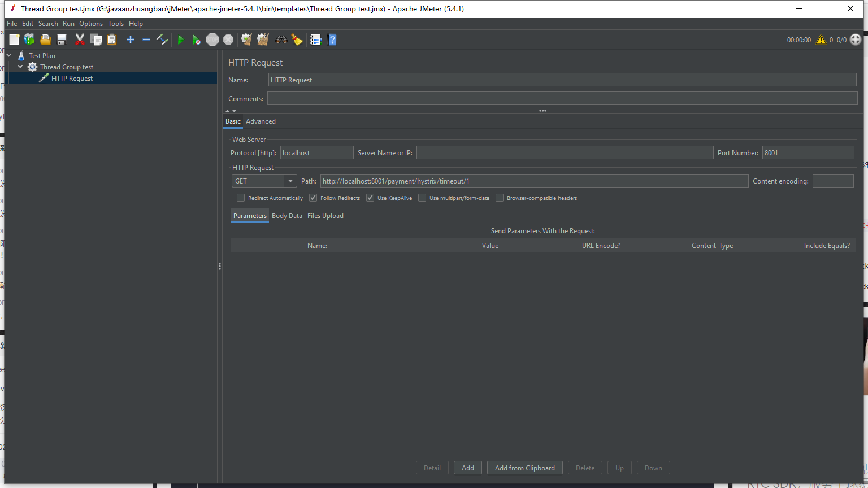Uncheck the Follow Redirects checkbox
The image size is (868, 488).
(313, 198)
